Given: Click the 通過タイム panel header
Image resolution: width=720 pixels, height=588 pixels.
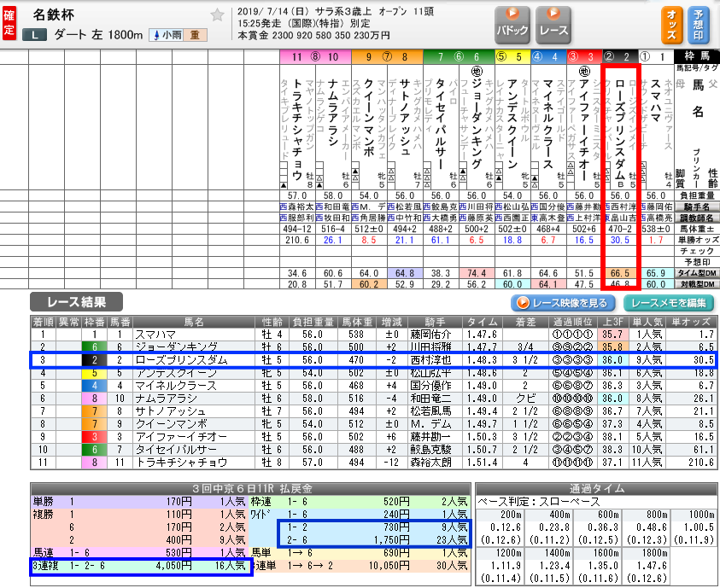Looking at the screenshot, I should click(596, 488).
